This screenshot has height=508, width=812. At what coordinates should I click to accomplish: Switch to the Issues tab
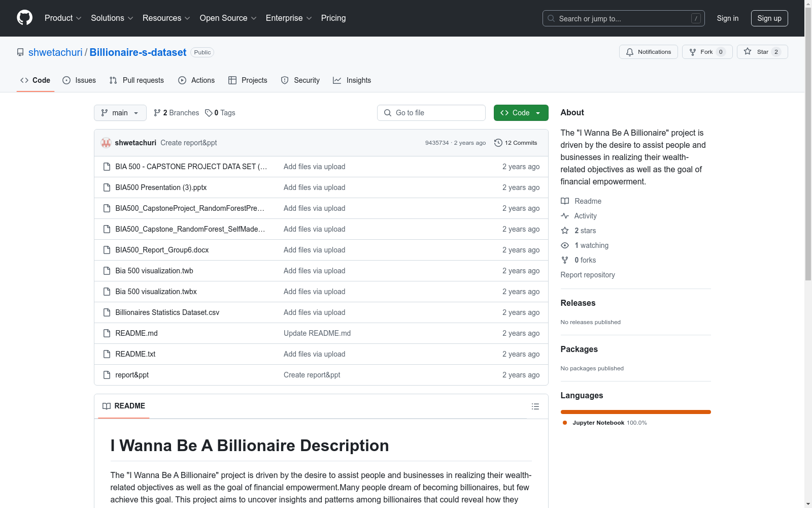point(79,80)
